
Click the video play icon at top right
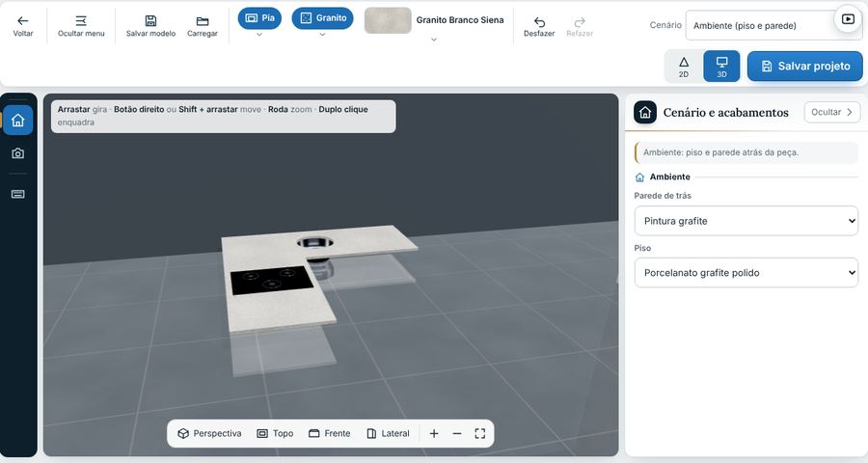coord(848,19)
